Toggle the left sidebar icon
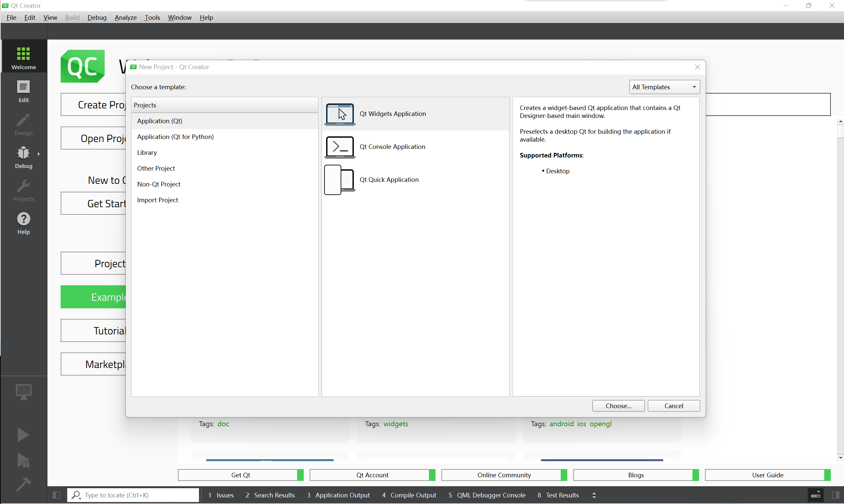Image resolution: width=844 pixels, height=504 pixels. pos(56,495)
